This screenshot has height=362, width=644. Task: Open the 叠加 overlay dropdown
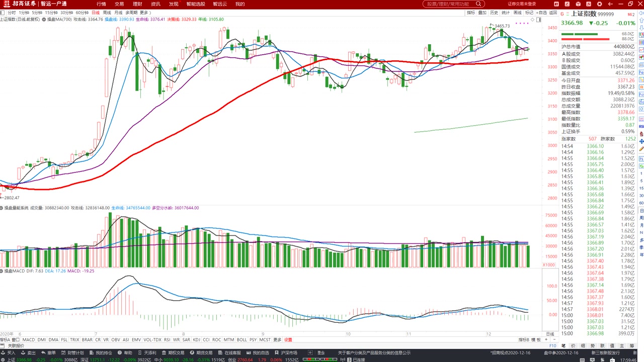coord(482,13)
